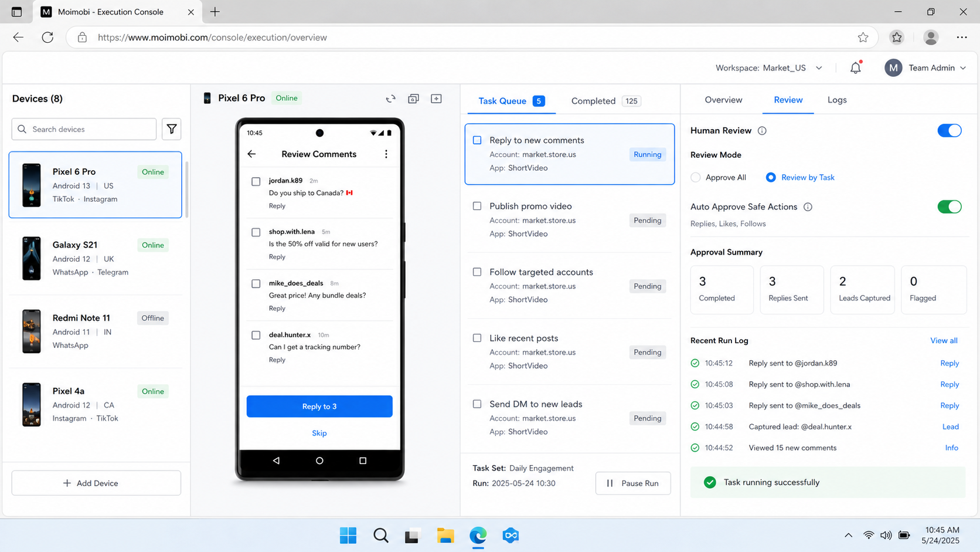Click the devices list scrollbar

click(x=187, y=189)
